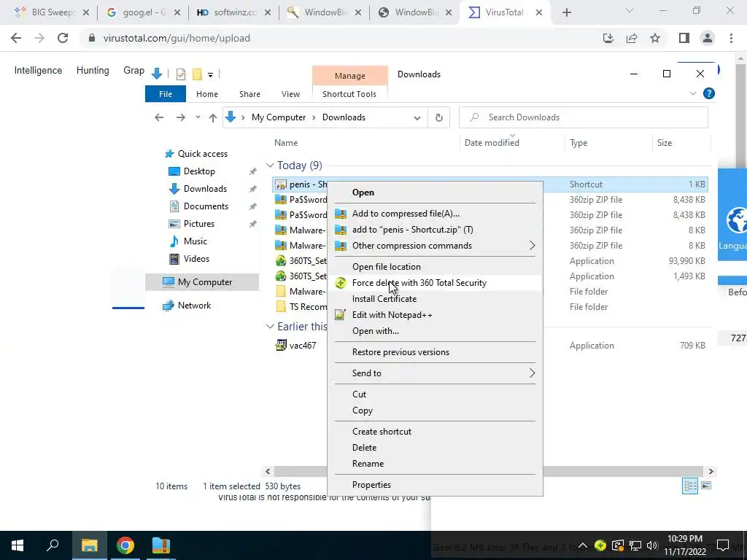This screenshot has height=560, width=747.
Task: Click Explorer forward navigation arrow
Action: [181, 117]
